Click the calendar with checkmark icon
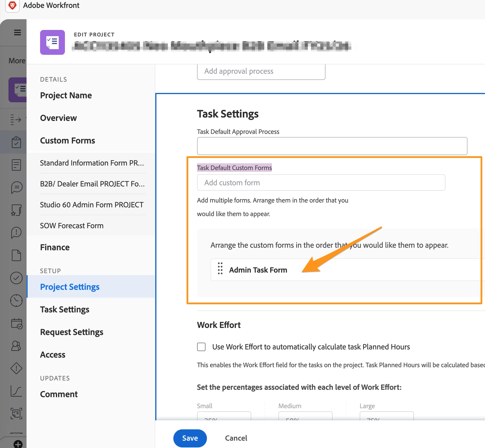Viewport: 485px width, 448px height. [x=17, y=323]
